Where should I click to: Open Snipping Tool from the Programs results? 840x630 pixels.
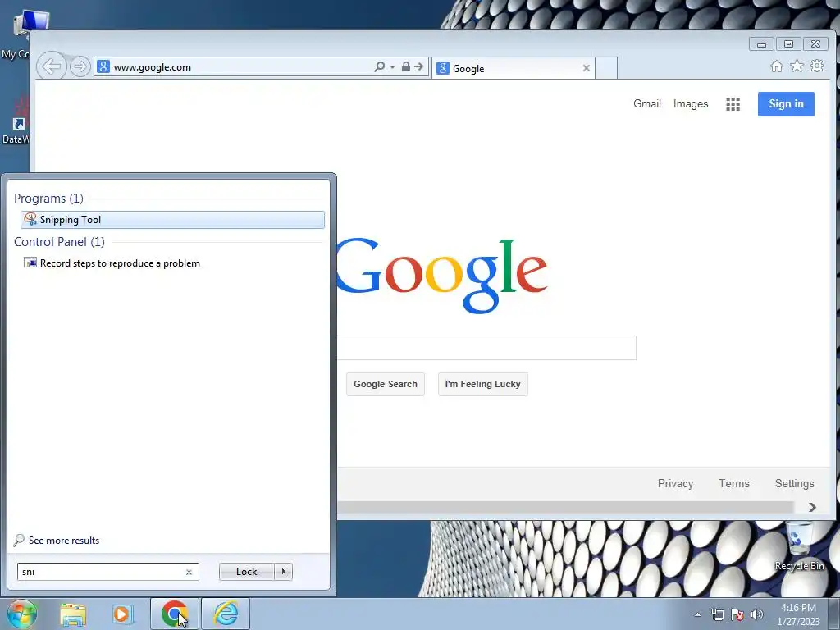(x=172, y=220)
